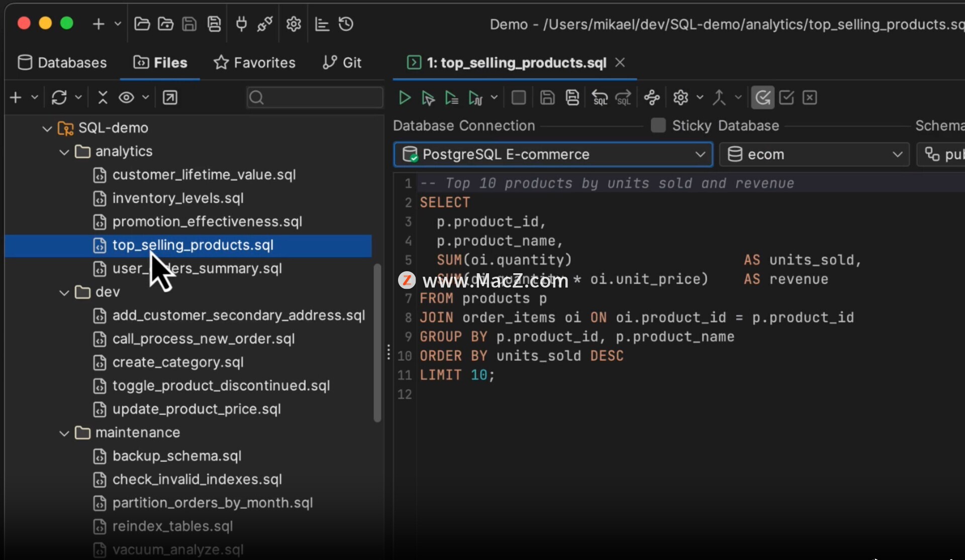Click the execute explain/analyze run icon
Image resolution: width=965 pixels, height=560 pixels.
pyautogui.click(x=475, y=98)
